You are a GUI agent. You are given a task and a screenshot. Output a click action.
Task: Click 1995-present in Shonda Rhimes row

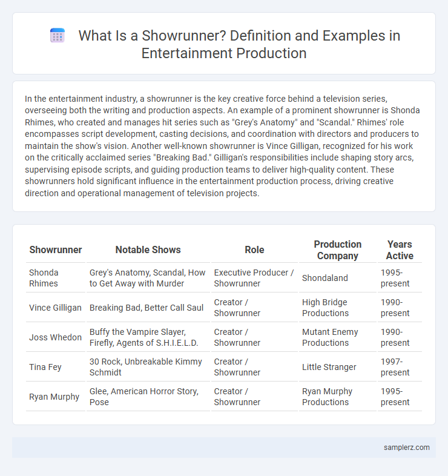point(400,278)
